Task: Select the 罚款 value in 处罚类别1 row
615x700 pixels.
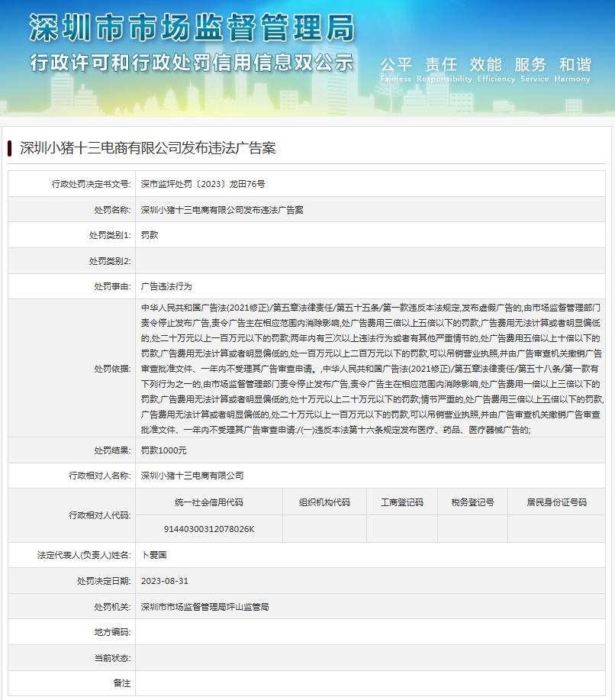Action: pos(150,235)
